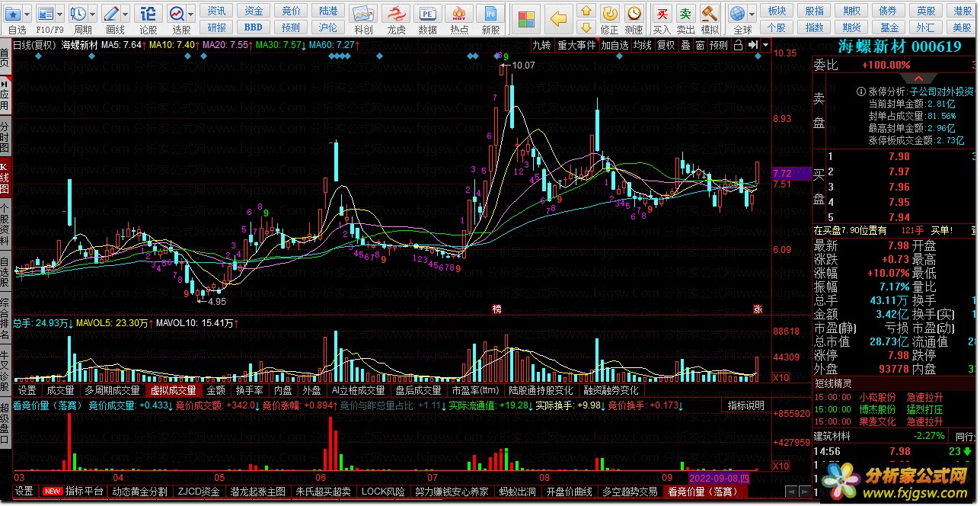Select the K线图 side tab
This screenshot has width=980, height=506.
(x=5, y=178)
